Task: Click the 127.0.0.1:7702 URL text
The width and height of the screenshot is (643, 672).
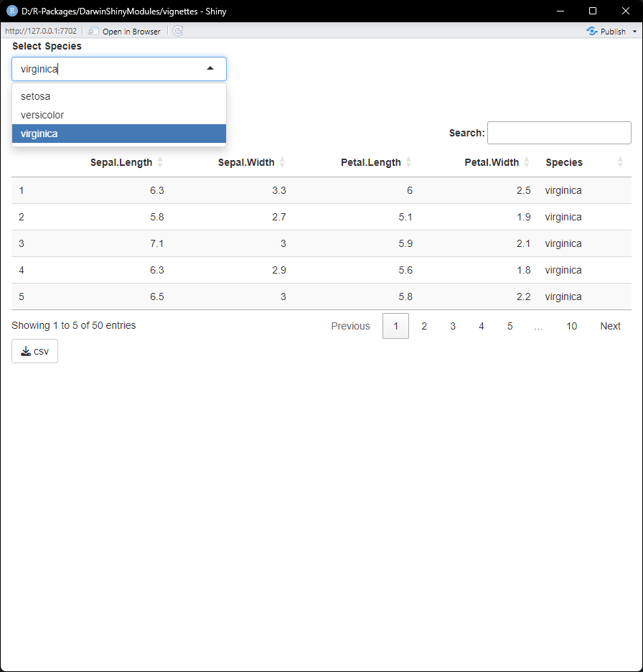Action: point(41,31)
